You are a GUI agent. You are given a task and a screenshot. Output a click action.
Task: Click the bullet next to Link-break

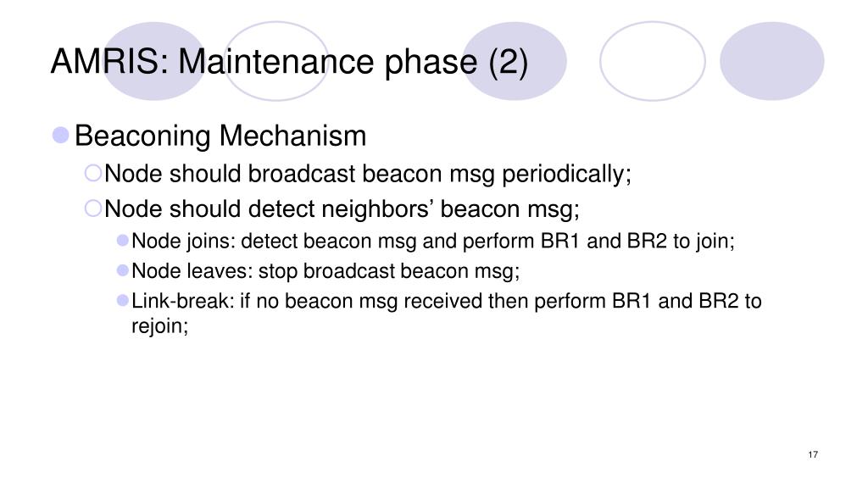(123, 300)
